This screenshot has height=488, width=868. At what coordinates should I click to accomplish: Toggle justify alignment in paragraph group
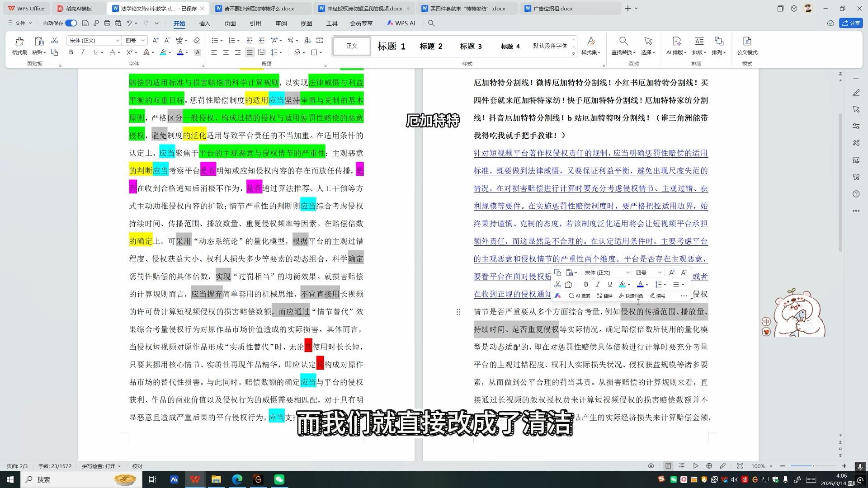pos(250,52)
